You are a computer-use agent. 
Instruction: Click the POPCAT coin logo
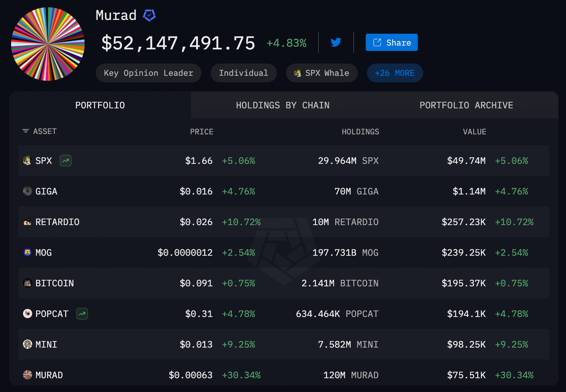27,314
